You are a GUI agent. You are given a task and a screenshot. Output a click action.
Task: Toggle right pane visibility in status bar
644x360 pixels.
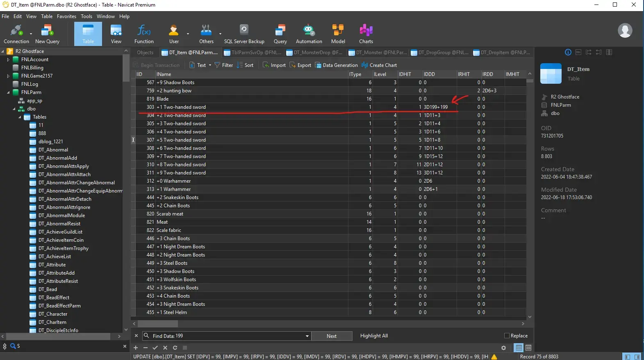637,357
